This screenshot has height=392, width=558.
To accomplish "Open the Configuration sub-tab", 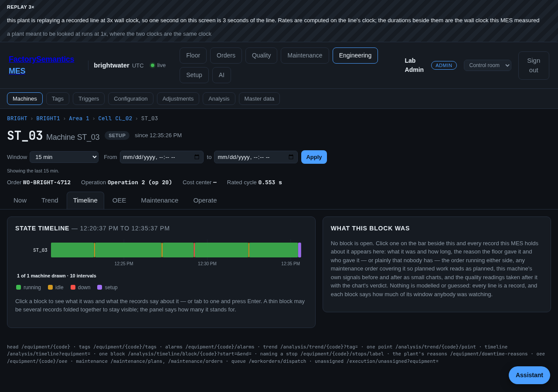I will [x=131, y=98].
